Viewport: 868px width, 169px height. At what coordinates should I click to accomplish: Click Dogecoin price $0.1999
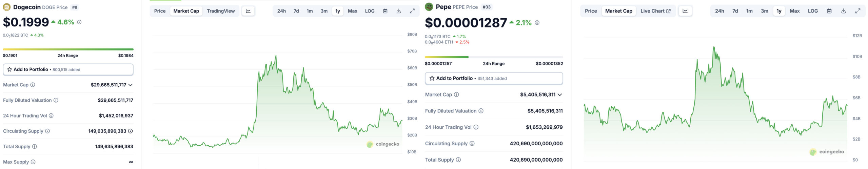[x=26, y=22]
